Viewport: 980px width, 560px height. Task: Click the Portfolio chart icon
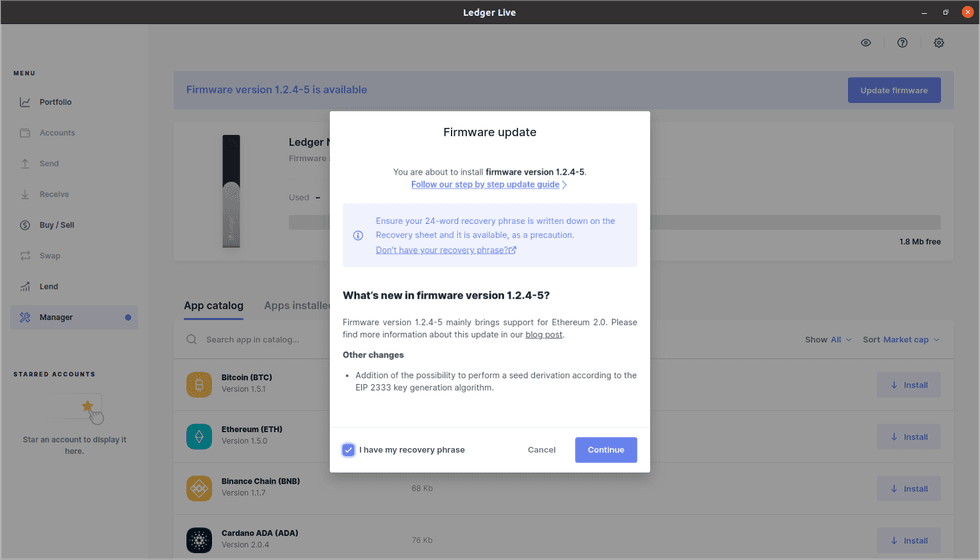pyautogui.click(x=25, y=102)
